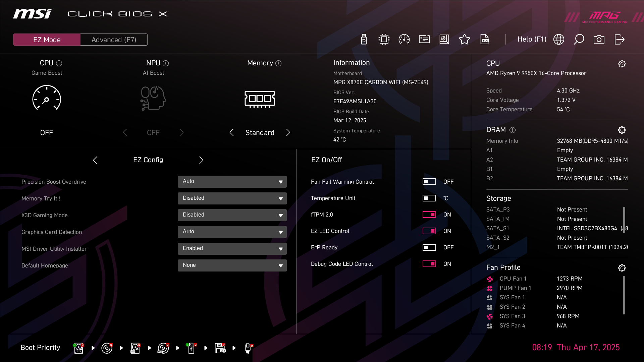The height and width of the screenshot is (362, 644).
Task: Click the Help (F1) button
Action: coord(532,40)
